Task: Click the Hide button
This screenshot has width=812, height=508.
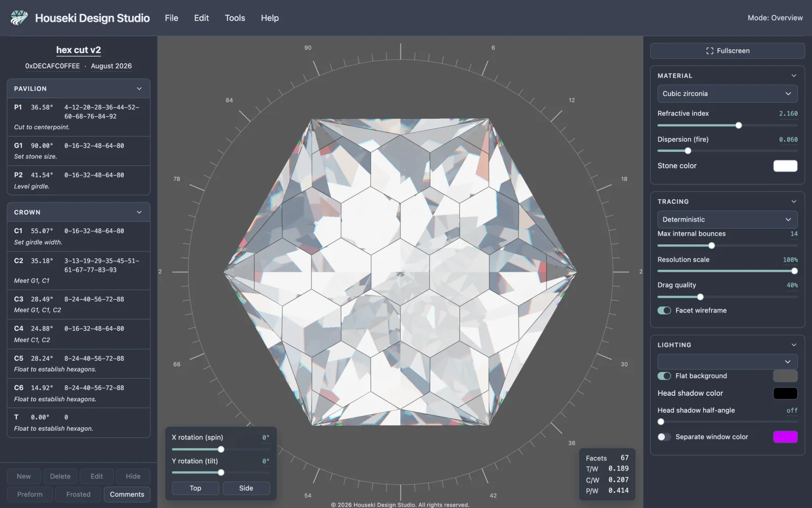Action: [x=133, y=477]
